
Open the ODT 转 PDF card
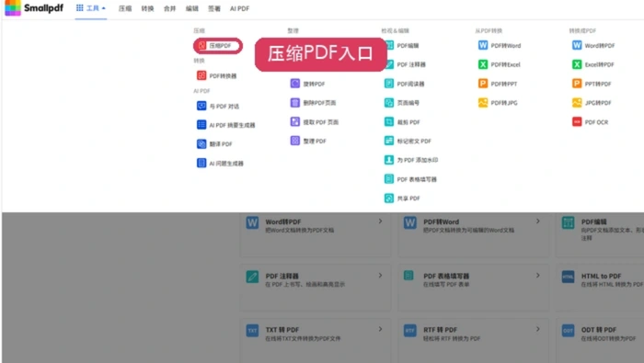pyautogui.click(x=600, y=340)
